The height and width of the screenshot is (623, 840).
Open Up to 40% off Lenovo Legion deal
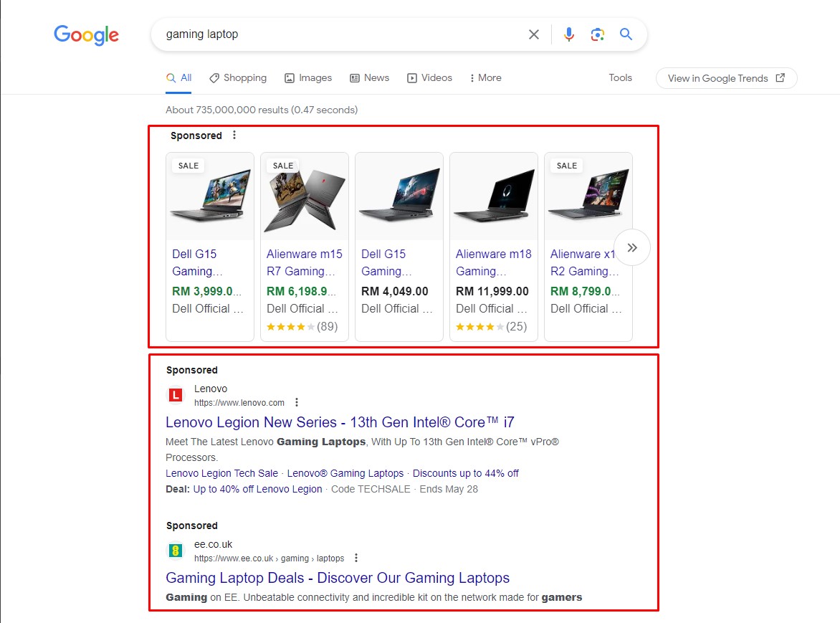258,489
